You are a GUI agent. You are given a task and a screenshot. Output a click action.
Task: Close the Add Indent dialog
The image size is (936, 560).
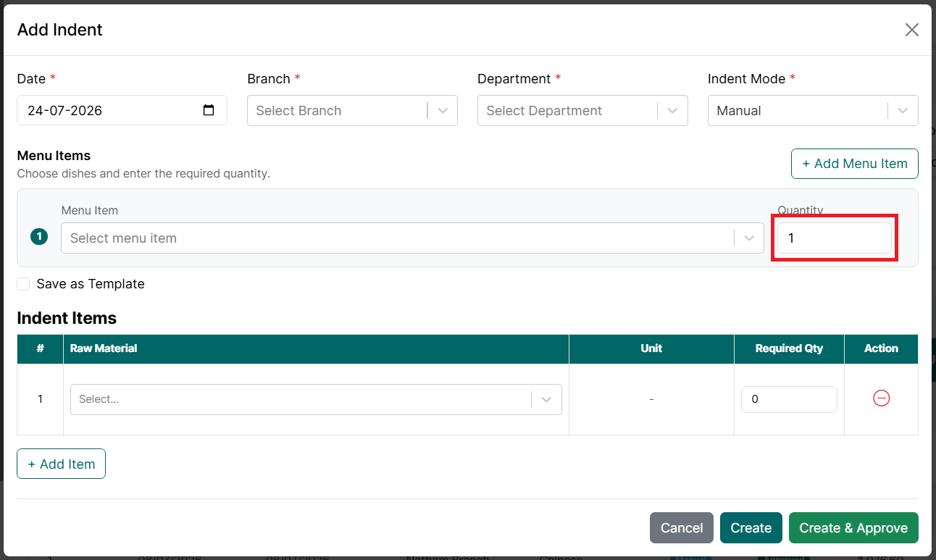point(911,30)
